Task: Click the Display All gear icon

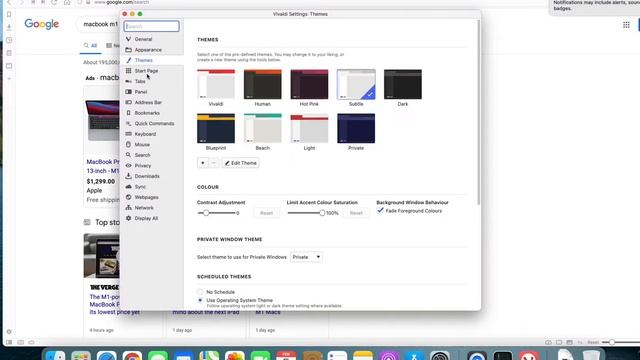Action: click(x=129, y=218)
